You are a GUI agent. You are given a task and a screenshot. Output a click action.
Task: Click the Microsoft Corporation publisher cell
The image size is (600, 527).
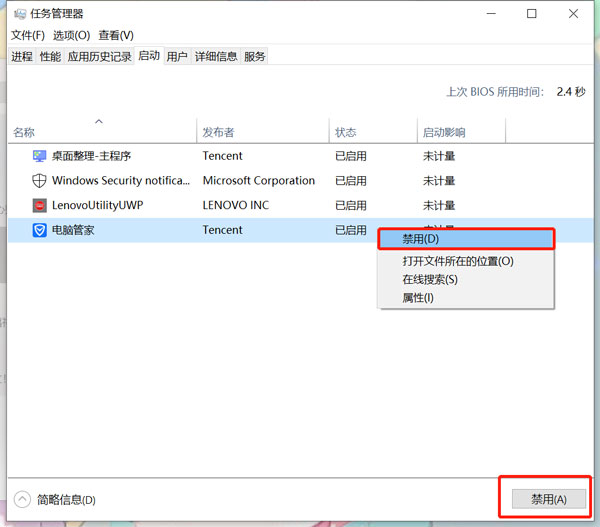pos(259,180)
